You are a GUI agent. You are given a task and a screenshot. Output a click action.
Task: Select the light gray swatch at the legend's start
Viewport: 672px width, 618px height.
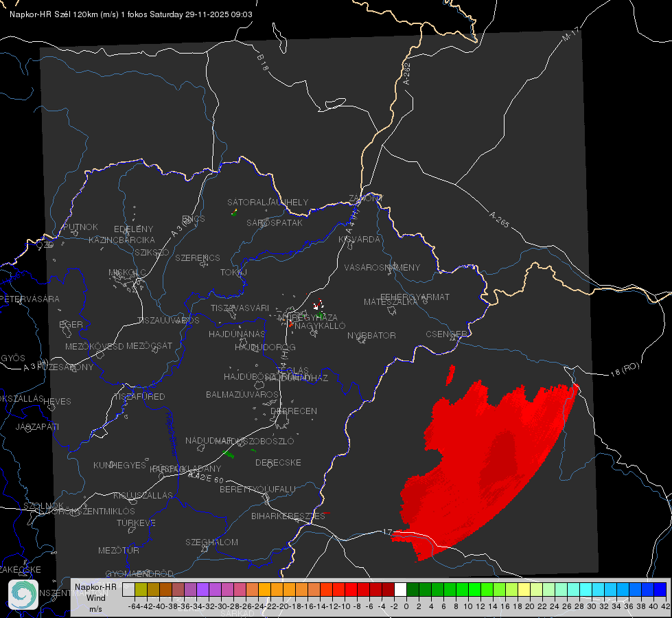pos(128,589)
